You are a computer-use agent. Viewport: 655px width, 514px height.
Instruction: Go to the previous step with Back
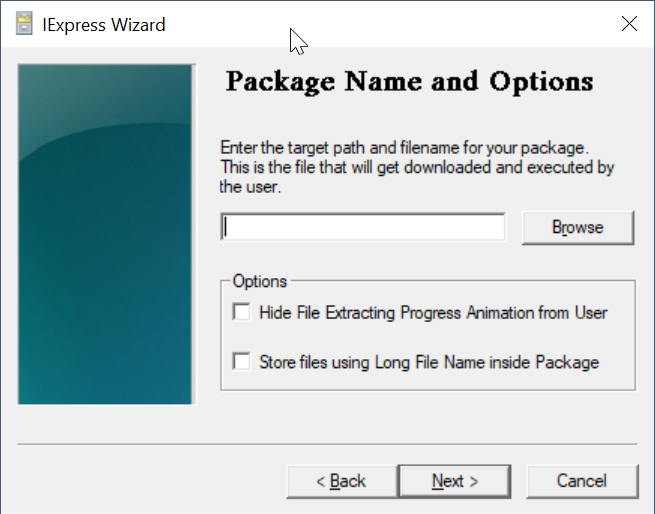(342, 481)
